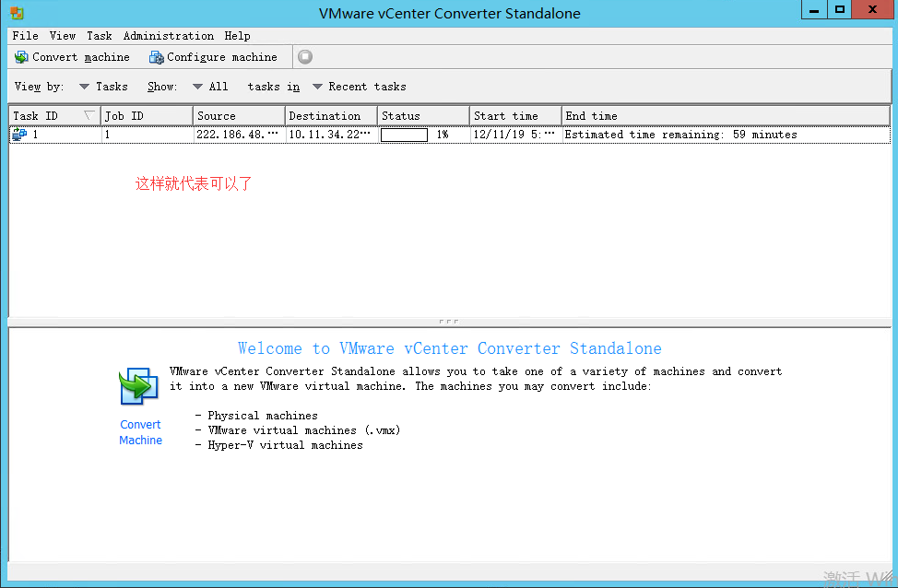Viewport: 898px width, 588px height.
Task: Click Configure machine toolbar label
Action: [x=221, y=57]
